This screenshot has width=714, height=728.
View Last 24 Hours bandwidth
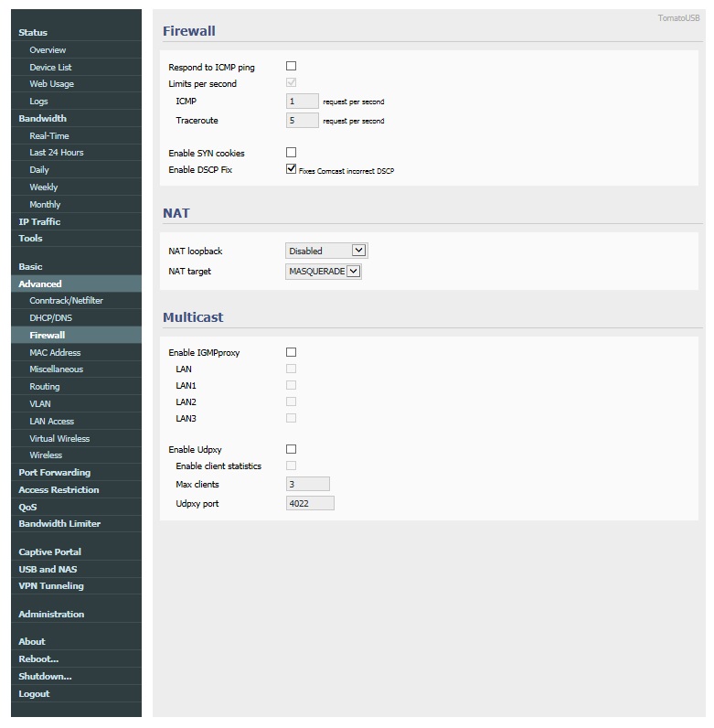pos(77,153)
